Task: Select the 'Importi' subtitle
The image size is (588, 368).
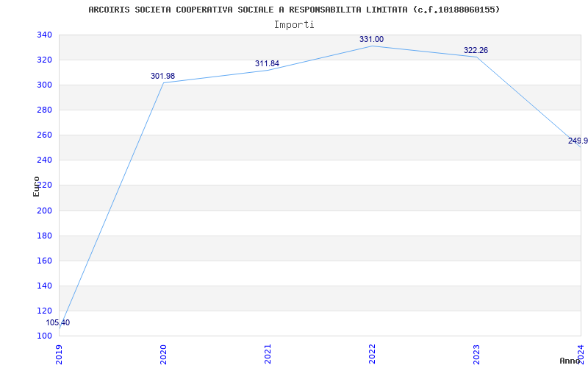Action: 294,25
